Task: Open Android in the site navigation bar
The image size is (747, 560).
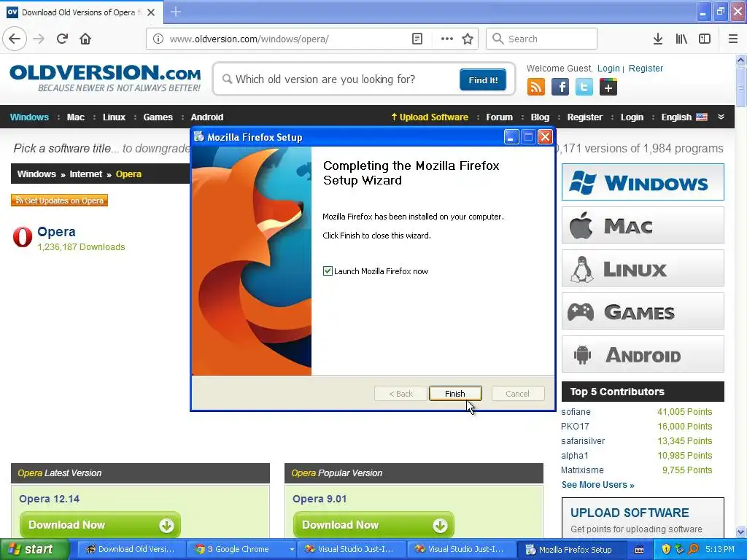Action: (x=206, y=117)
